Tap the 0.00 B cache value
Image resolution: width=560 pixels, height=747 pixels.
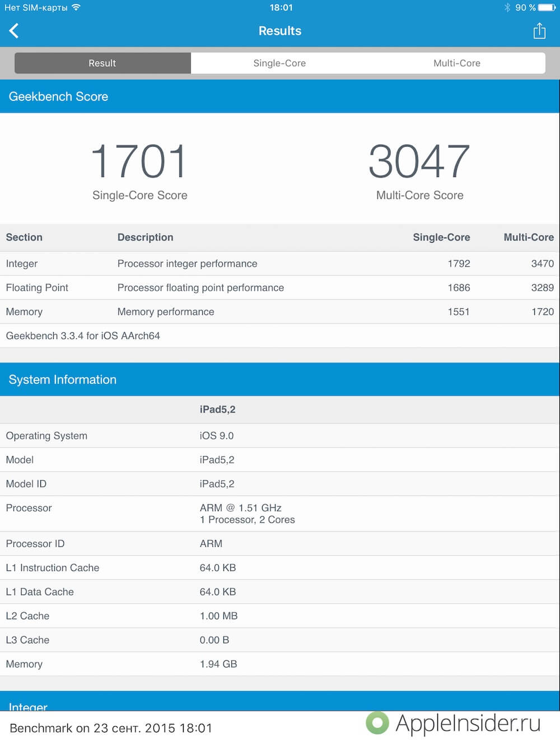click(214, 640)
